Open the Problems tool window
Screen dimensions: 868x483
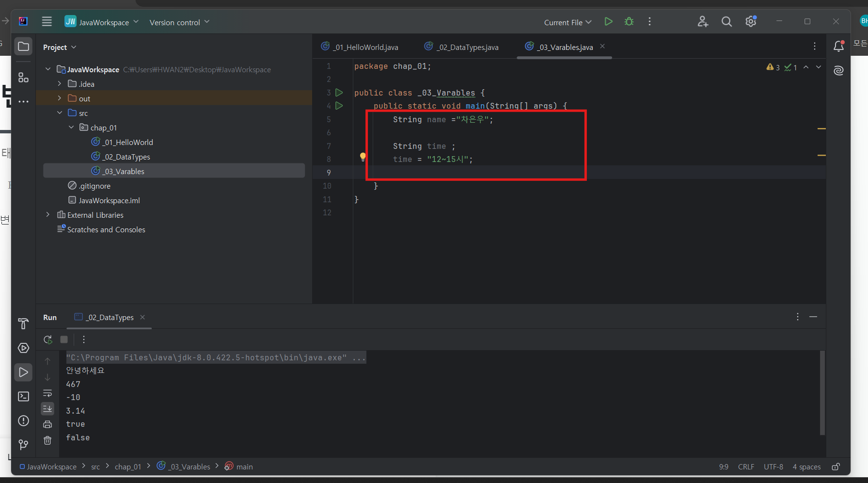(x=23, y=420)
